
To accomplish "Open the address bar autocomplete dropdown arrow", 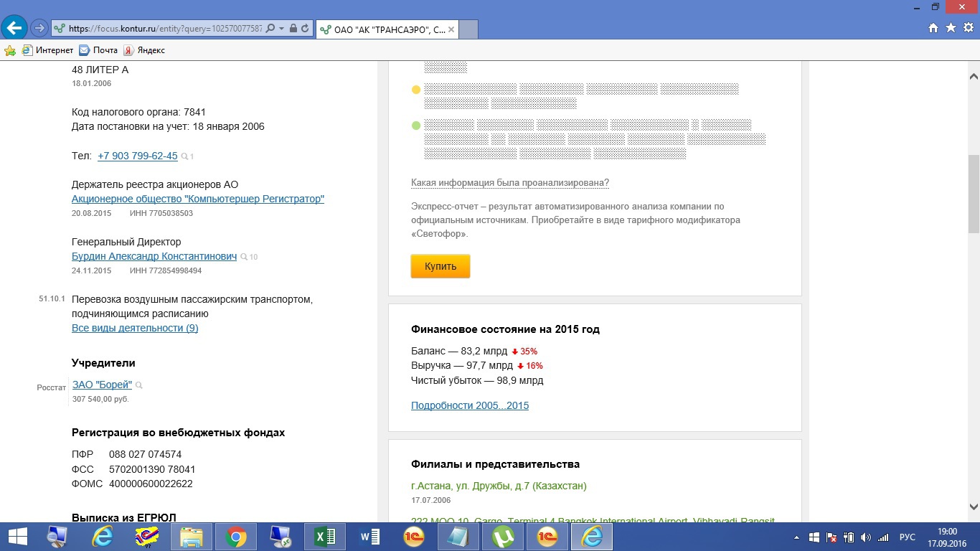I will (282, 29).
